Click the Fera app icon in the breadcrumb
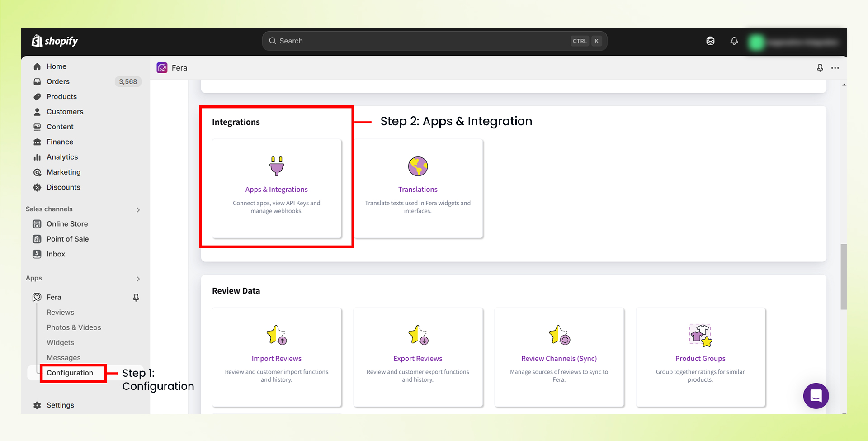The image size is (868, 441). [x=162, y=68]
